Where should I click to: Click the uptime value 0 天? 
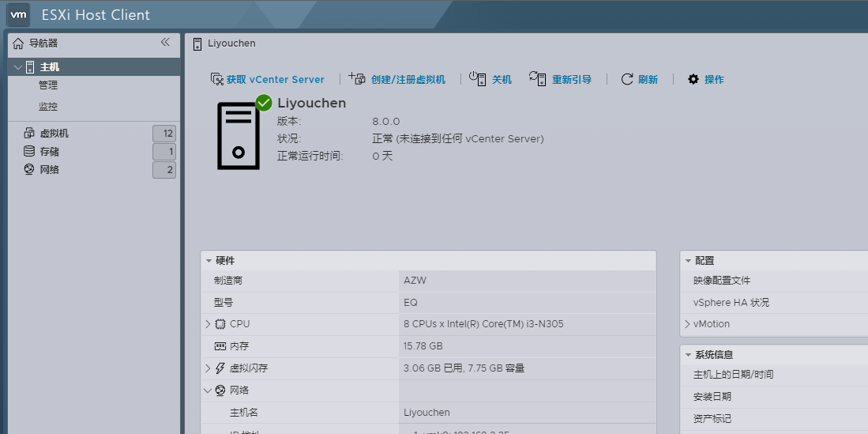click(x=382, y=157)
